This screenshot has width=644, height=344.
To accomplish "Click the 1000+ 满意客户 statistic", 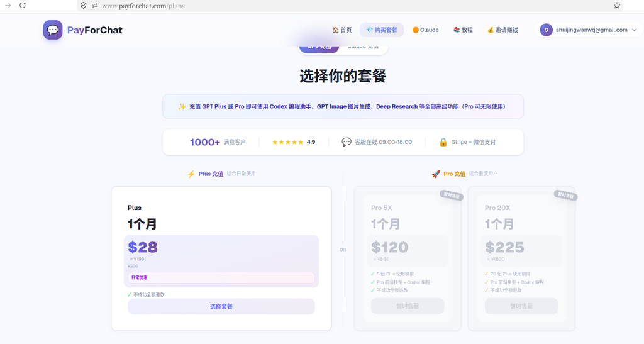I will tap(218, 142).
